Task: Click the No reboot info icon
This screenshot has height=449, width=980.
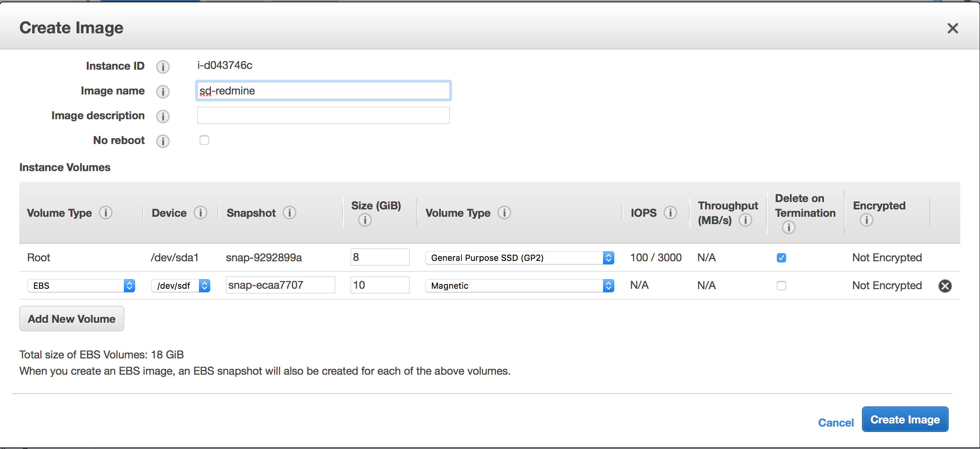Action: [x=163, y=141]
